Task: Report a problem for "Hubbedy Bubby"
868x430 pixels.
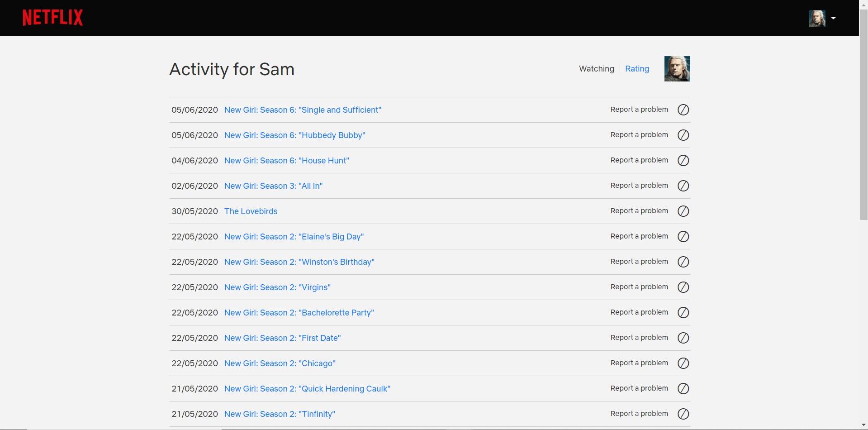Action: pyautogui.click(x=639, y=135)
